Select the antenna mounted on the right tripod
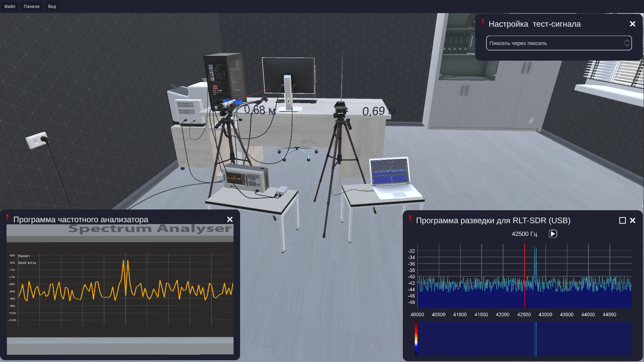 [342, 80]
